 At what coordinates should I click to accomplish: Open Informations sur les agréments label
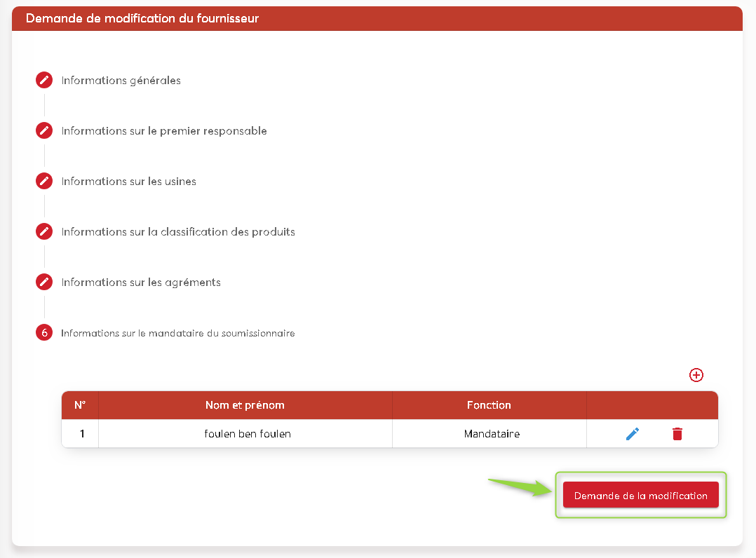tap(140, 283)
